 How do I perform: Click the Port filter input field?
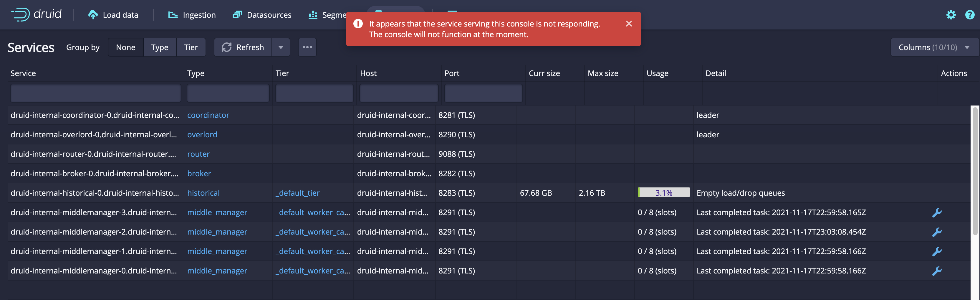tap(483, 93)
